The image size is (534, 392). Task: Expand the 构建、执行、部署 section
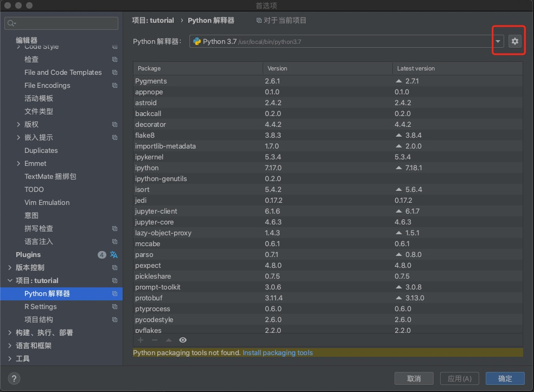(x=10, y=333)
